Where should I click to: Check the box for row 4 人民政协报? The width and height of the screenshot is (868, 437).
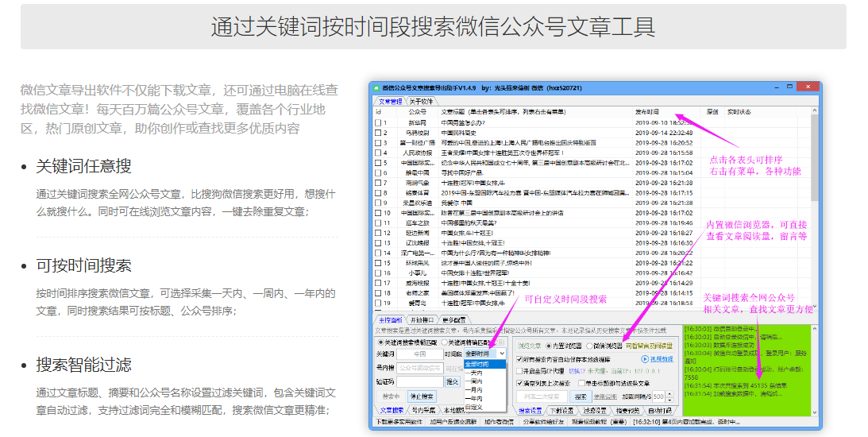coord(378,153)
